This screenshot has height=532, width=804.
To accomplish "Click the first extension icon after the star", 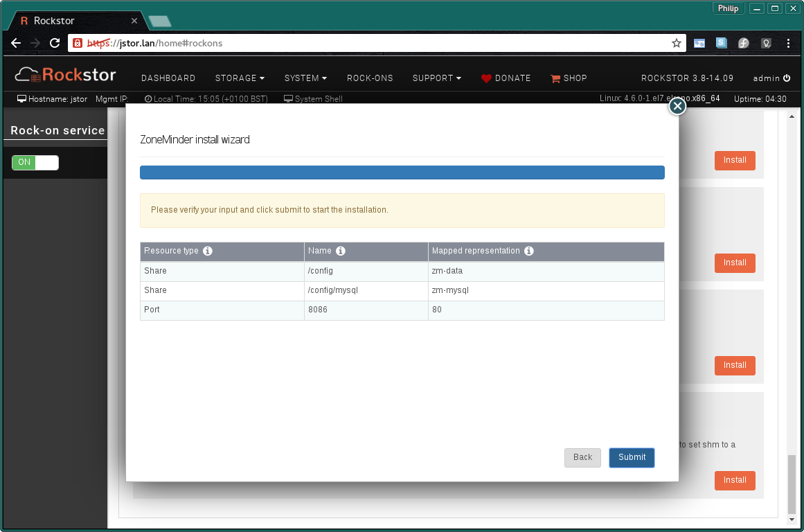I will click(x=699, y=43).
